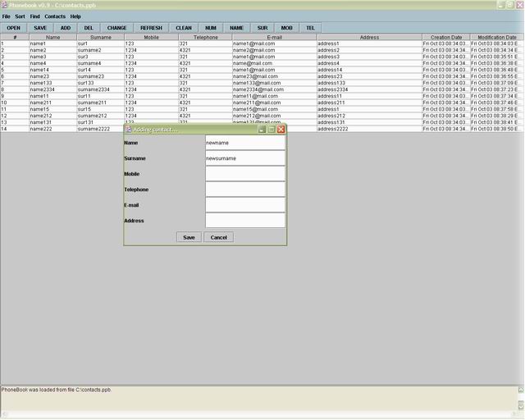Select the surname211 cell
The image size is (525, 420).
click(101, 103)
